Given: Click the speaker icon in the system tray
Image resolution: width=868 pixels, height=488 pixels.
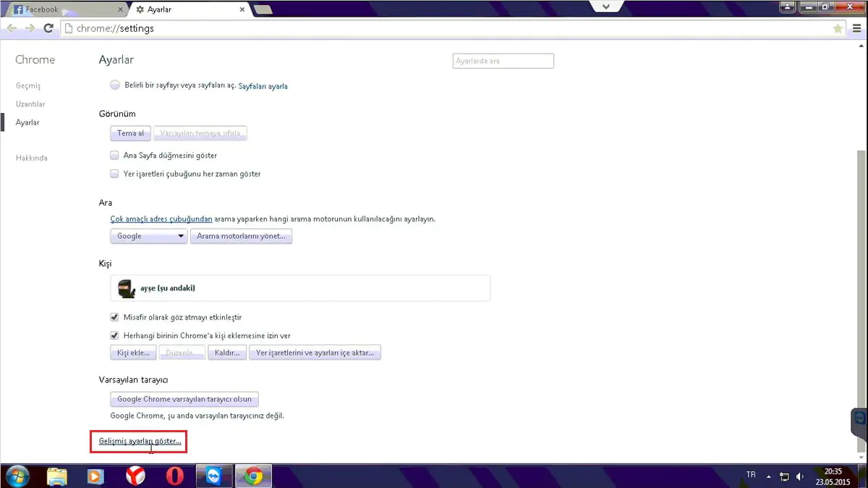Looking at the screenshot, I should click(x=799, y=476).
